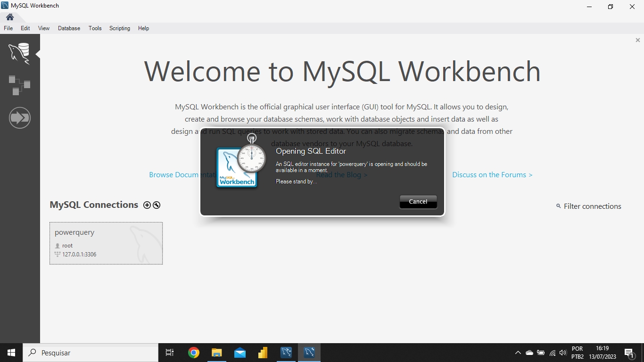Open the View menu
Viewport: 644px width, 362px height.
(x=44, y=28)
